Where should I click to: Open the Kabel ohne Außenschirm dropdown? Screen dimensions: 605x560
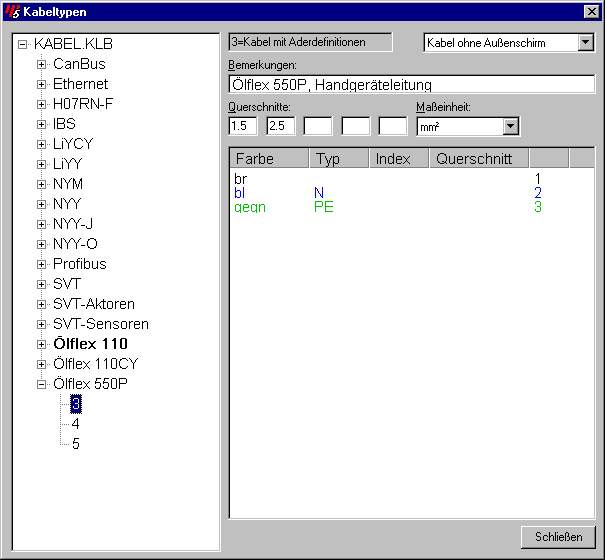[585, 42]
